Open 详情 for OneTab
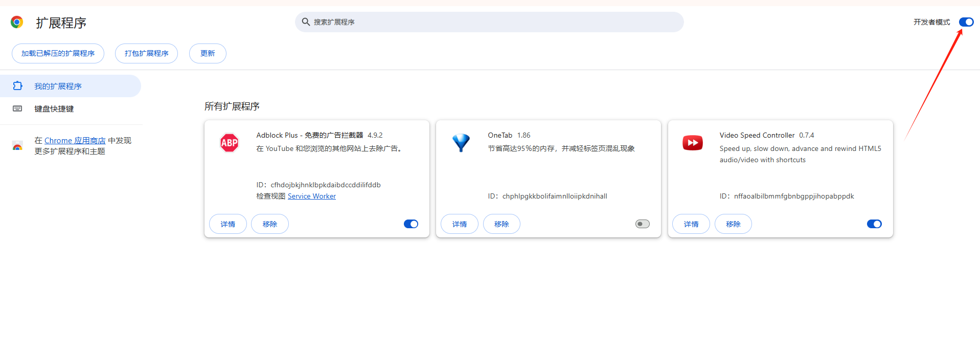 (x=460, y=224)
